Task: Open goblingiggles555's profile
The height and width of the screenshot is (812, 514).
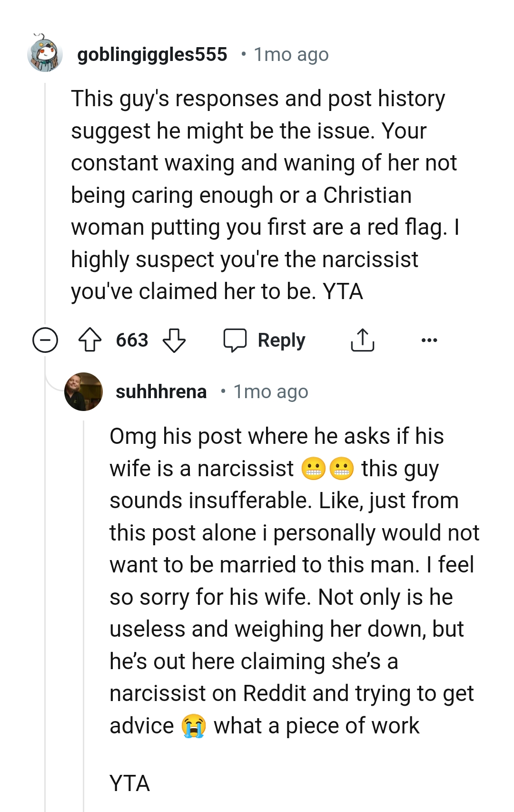Action: [152, 54]
